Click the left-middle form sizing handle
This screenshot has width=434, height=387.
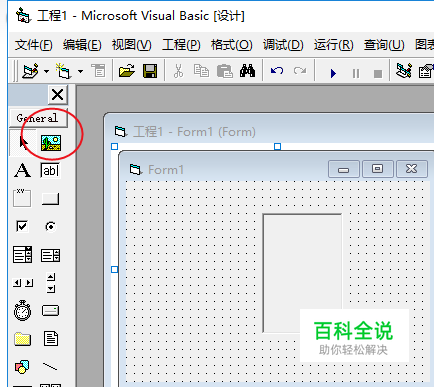click(x=114, y=269)
